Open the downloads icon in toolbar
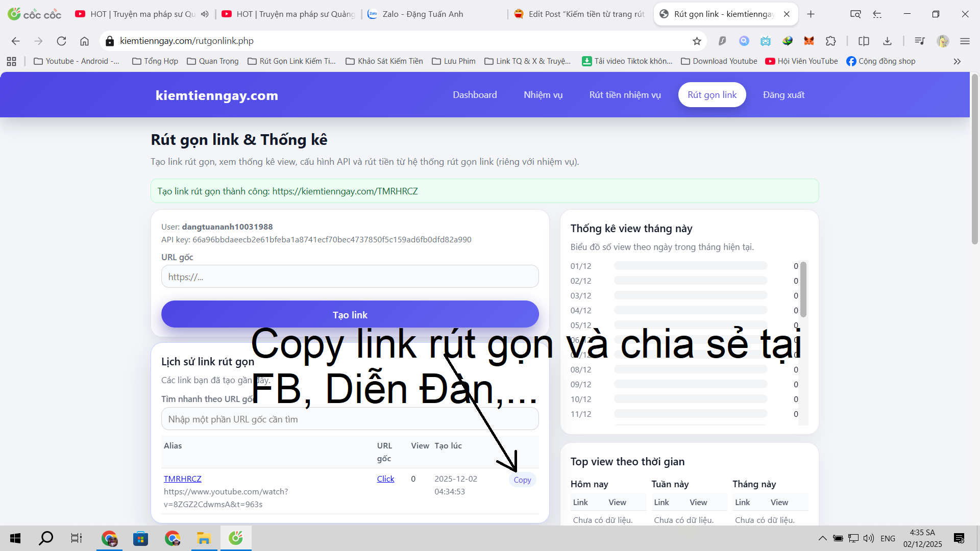The image size is (980, 551). click(x=887, y=41)
